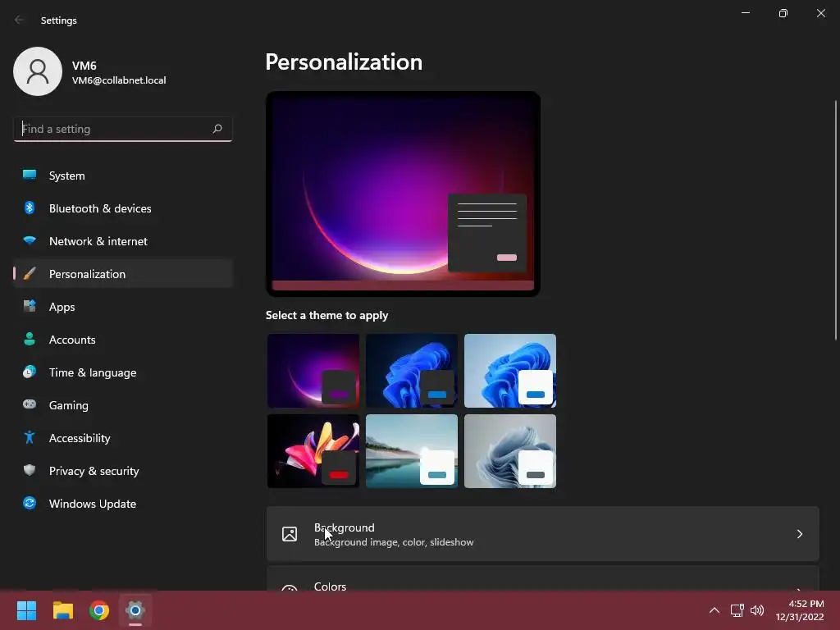Open the Apps settings page
Viewport: 840px width, 630px height.
[123, 307]
